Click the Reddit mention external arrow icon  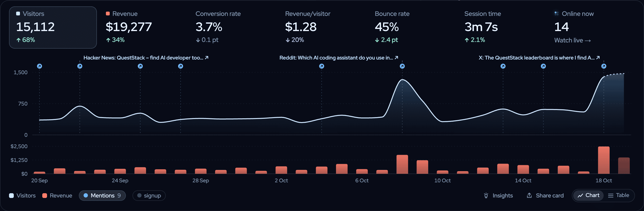[396, 58]
